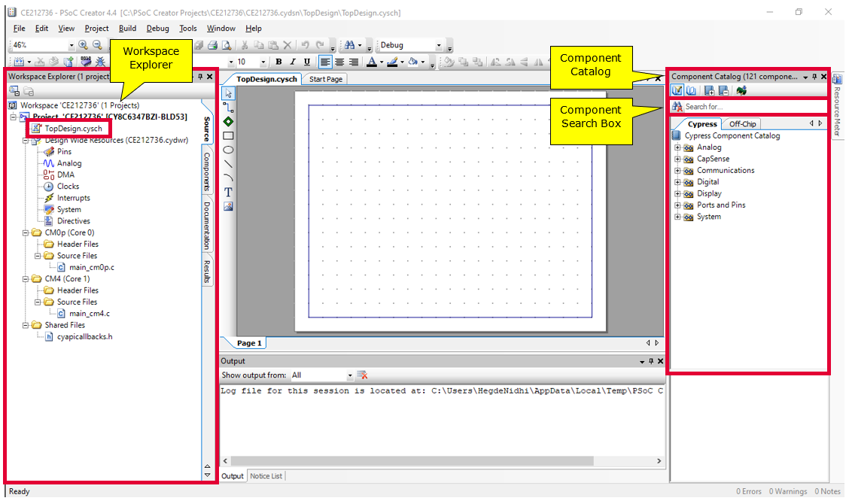Select the image insert tool
The width and height of the screenshot is (852, 504).
(228, 206)
